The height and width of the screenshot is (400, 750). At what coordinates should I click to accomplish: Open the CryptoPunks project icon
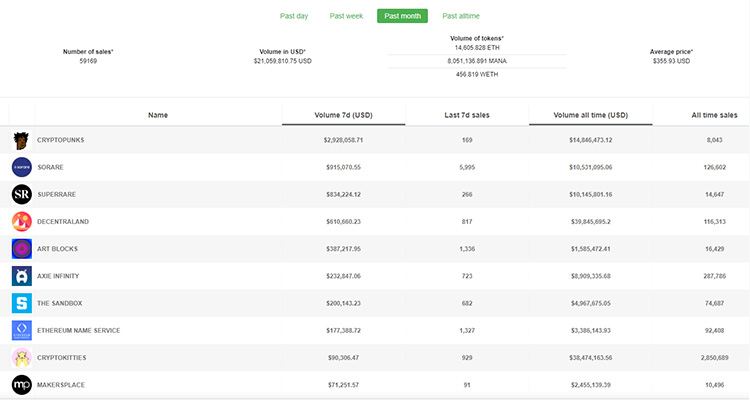pyautogui.click(x=22, y=140)
